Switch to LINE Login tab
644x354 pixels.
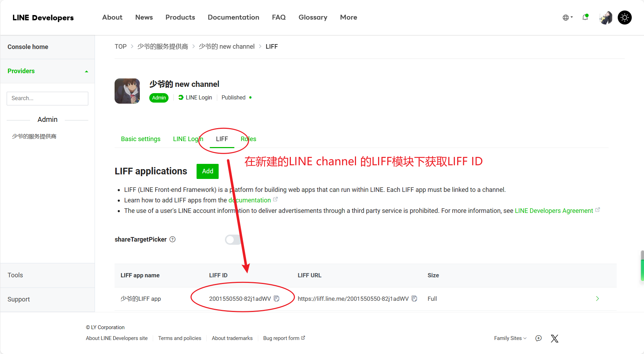[188, 139]
